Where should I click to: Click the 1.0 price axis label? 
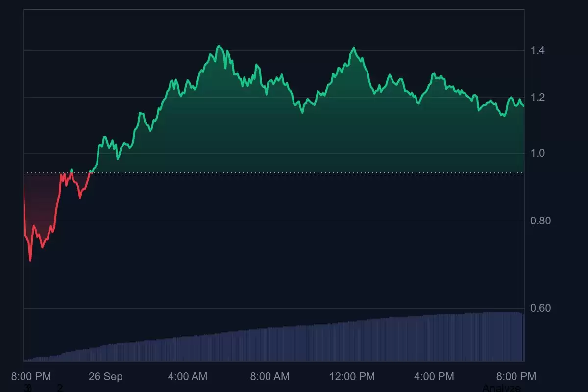538,153
